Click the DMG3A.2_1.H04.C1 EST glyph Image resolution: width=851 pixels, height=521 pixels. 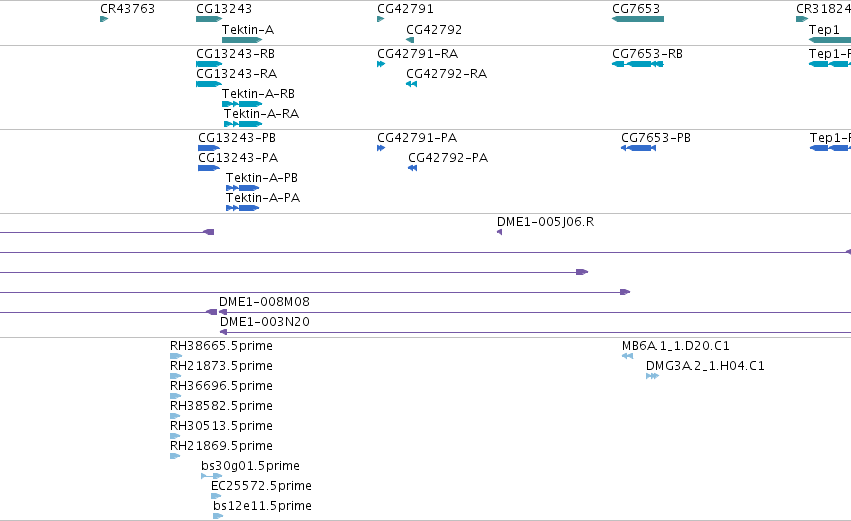coord(652,376)
